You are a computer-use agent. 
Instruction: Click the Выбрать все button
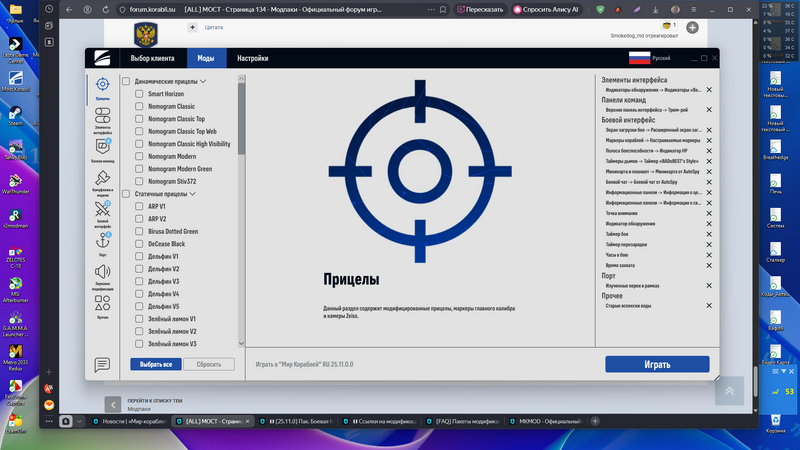[x=156, y=365]
